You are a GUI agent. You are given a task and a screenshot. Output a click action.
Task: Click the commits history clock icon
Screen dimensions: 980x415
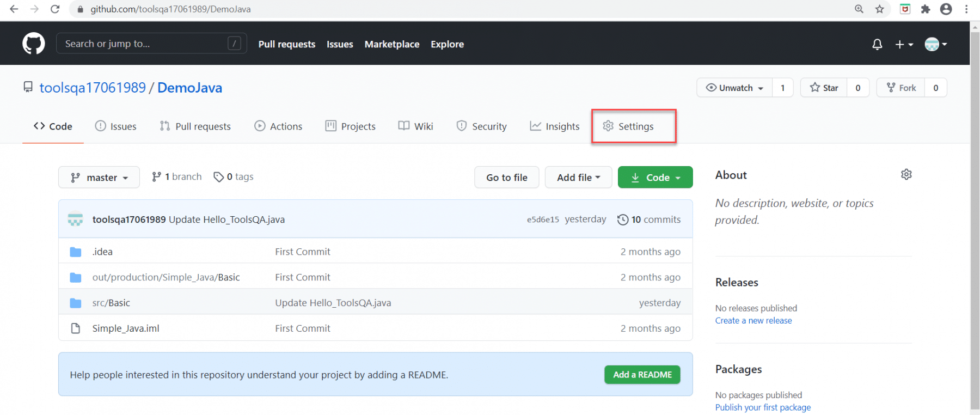623,219
